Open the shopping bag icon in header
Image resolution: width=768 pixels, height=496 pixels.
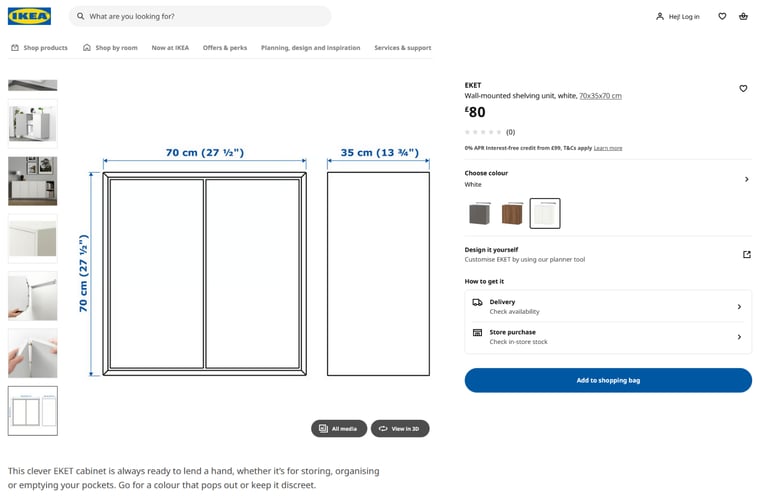(x=743, y=16)
